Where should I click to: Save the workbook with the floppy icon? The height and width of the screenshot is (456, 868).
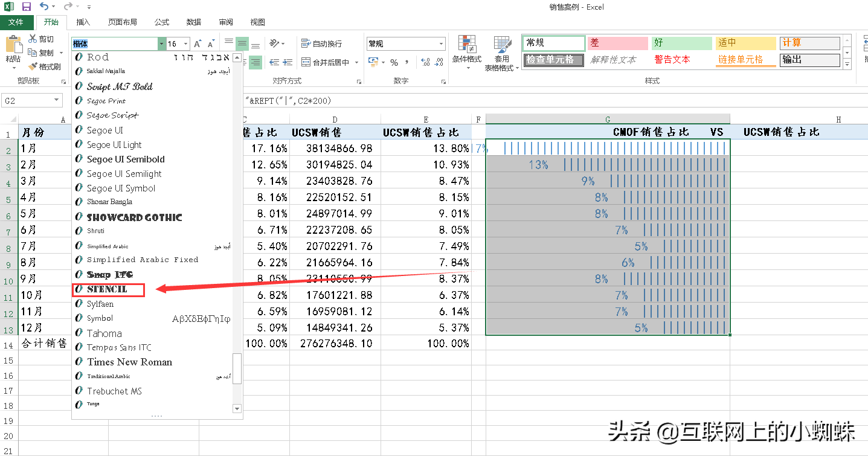(26, 7)
